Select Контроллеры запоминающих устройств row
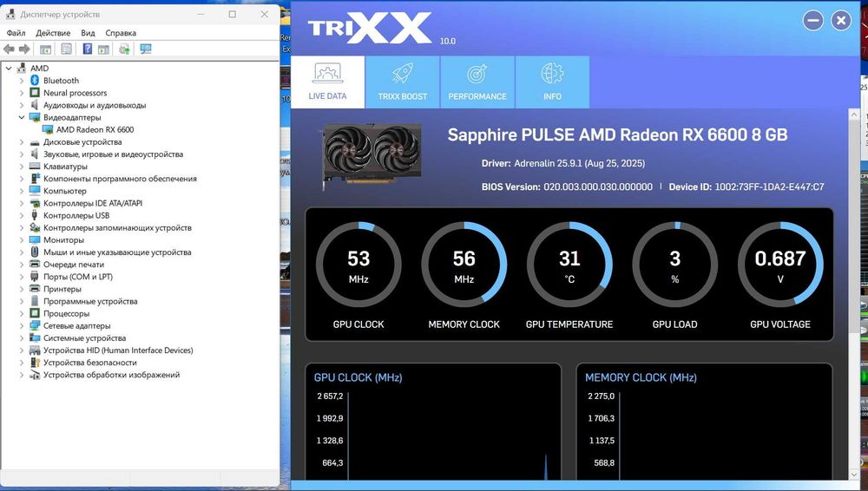The height and width of the screenshot is (491, 868). pyautogui.click(x=117, y=227)
